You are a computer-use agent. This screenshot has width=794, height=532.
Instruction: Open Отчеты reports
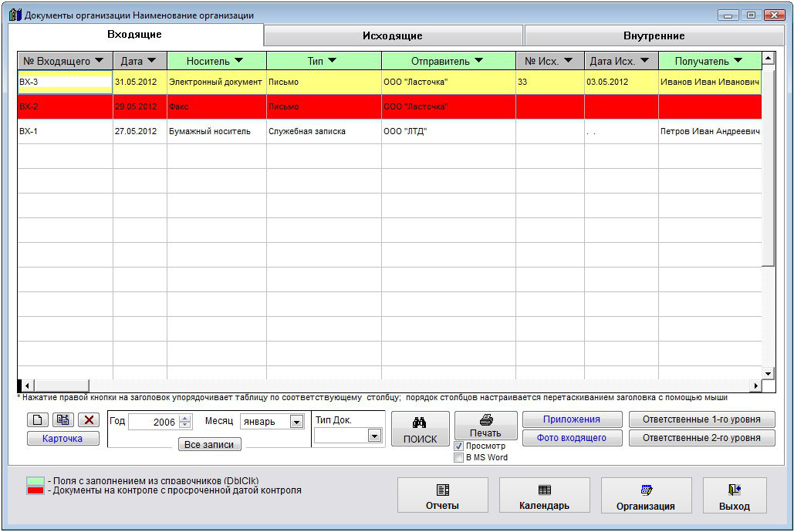click(443, 496)
